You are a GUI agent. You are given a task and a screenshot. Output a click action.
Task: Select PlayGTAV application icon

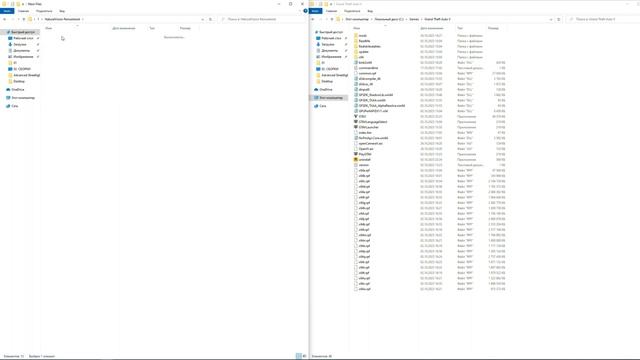356,154
